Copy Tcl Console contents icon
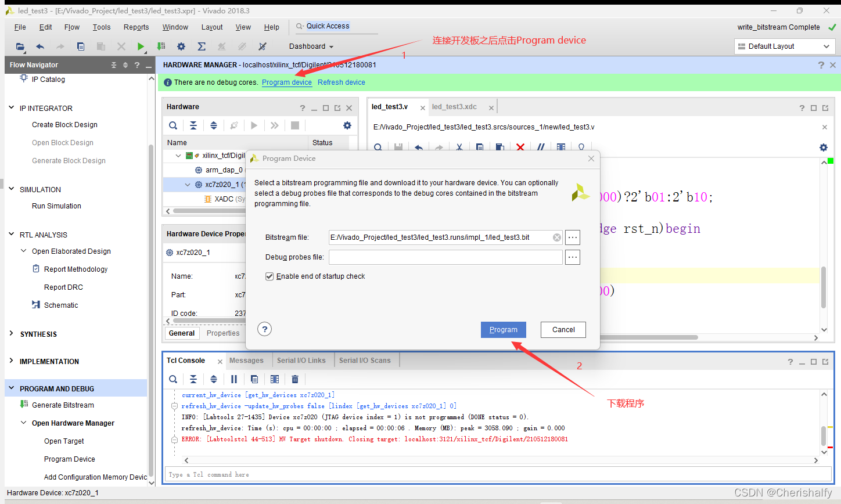Image resolution: width=841 pixels, height=504 pixels. pos(254,379)
